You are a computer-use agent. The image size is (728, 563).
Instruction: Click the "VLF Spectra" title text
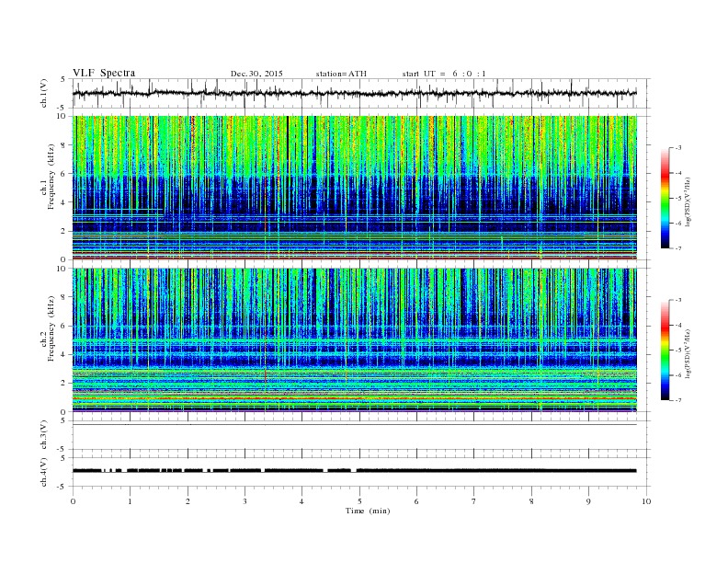(x=104, y=73)
